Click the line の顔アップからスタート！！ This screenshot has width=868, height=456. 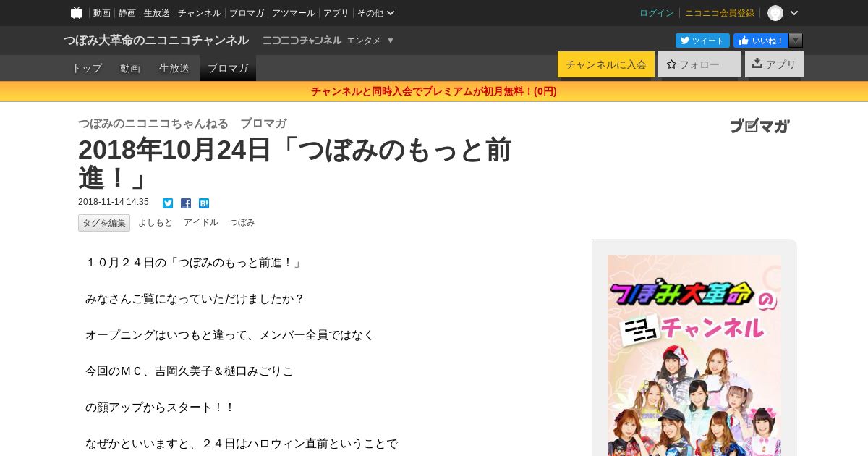(x=161, y=408)
